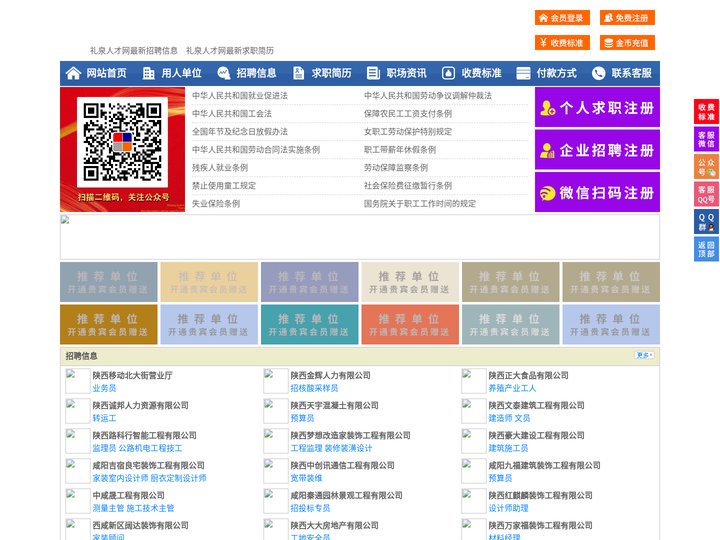Image resolution: width=720 pixels, height=540 pixels.
Task: Click the brown-gold 推荐单位 tile
Action: [x=108, y=325]
